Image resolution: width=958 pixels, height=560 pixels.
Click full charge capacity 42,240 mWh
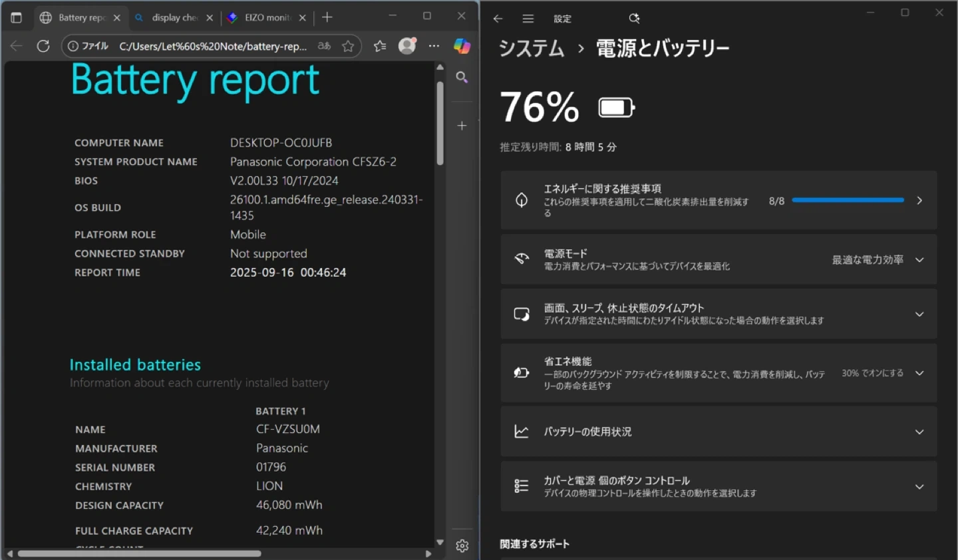pos(289,530)
